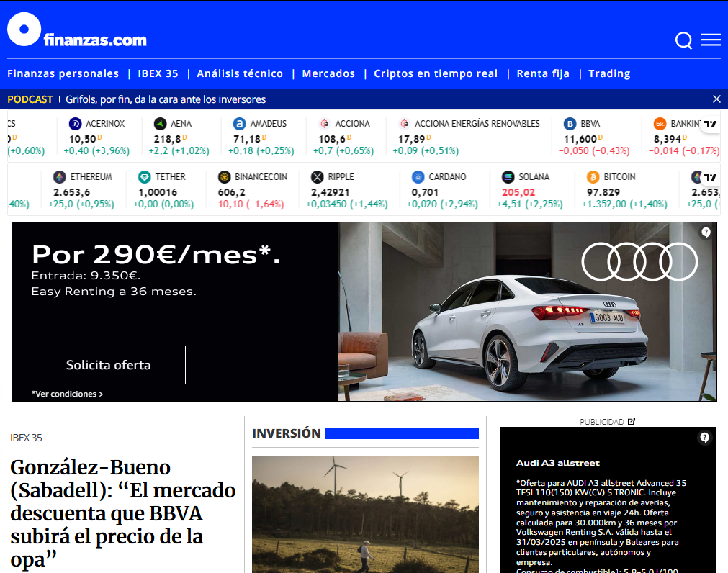Click the TradingView logo on crypto ticker

point(710,177)
